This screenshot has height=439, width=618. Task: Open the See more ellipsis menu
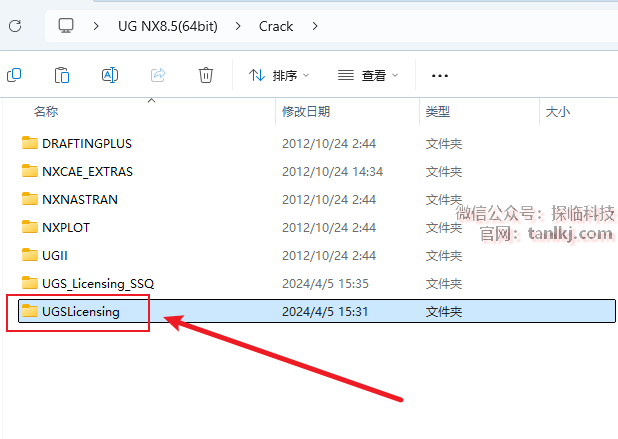[439, 75]
